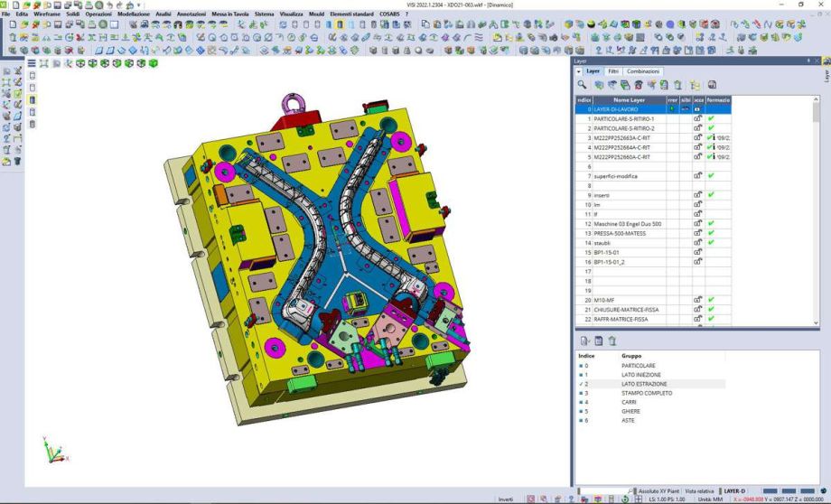This screenshot has width=831, height=504.
Task: Click the sheet icon above the Gruppo list
Action: [598, 341]
